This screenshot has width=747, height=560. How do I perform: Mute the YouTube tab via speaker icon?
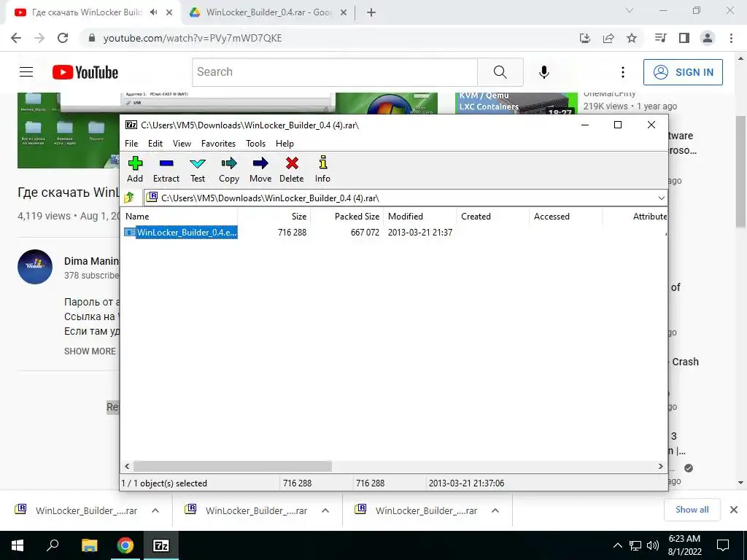point(153,12)
